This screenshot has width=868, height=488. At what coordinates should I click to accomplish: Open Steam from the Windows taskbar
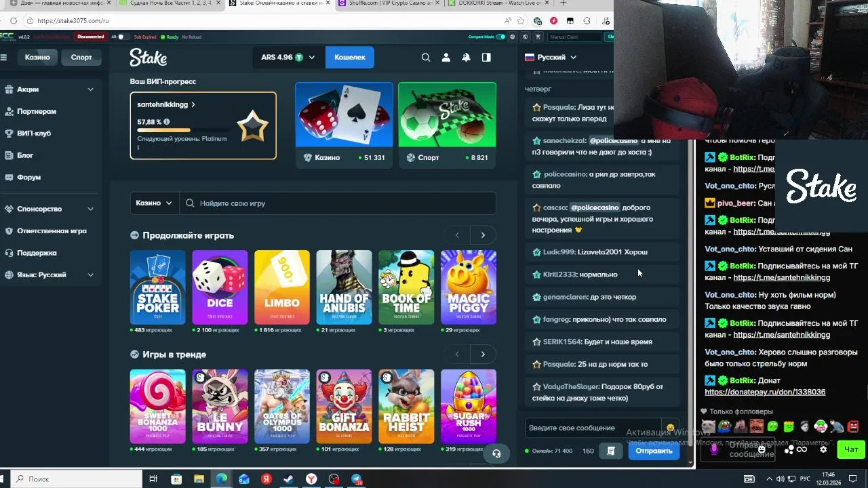click(x=289, y=479)
